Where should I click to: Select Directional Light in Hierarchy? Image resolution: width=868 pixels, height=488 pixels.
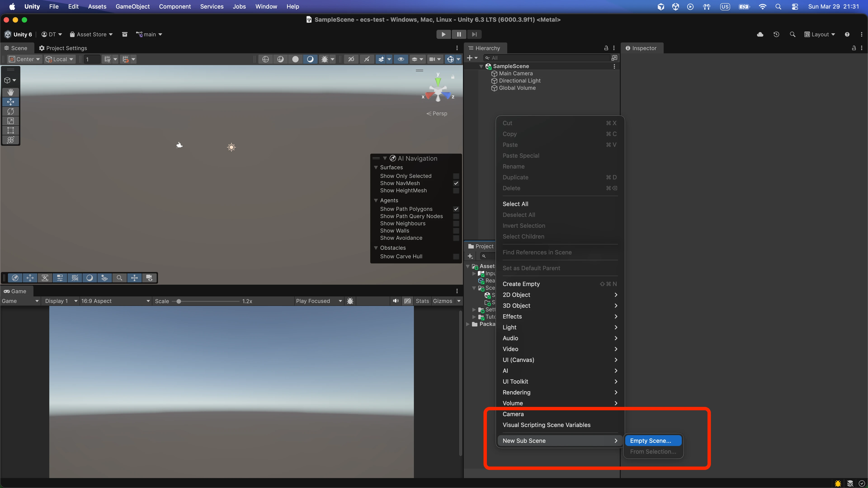coord(520,81)
